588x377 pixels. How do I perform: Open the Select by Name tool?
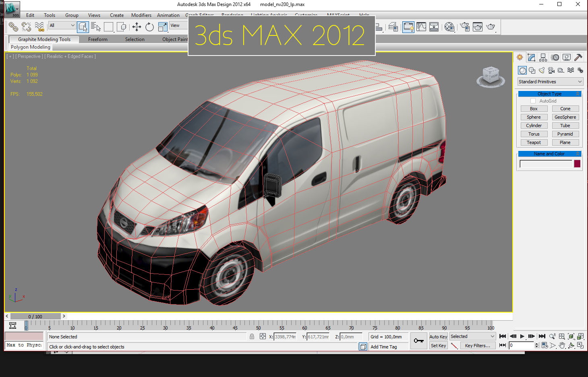coord(96,27)
